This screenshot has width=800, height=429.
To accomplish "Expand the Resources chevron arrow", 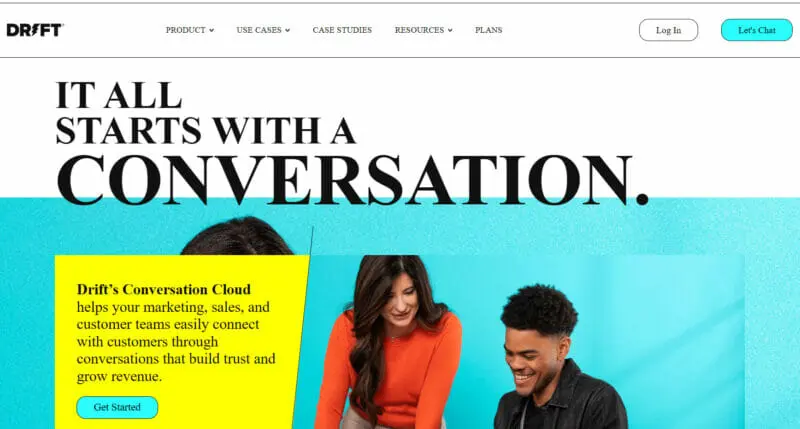I will point(450,31).
